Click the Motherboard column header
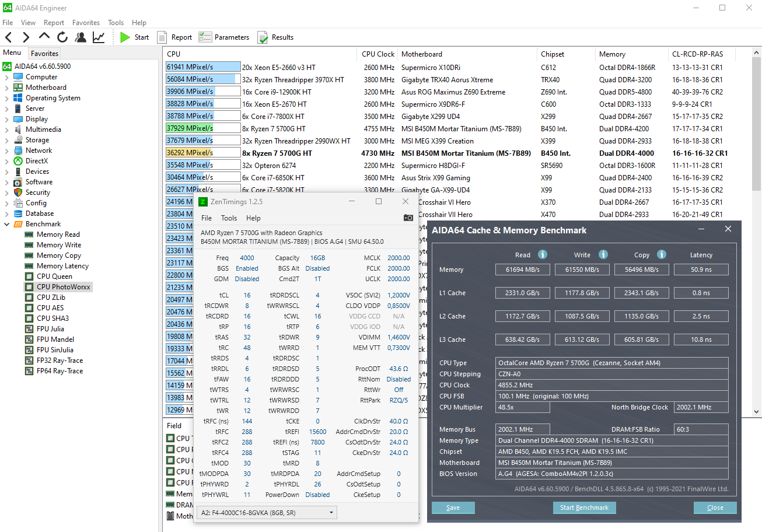762x532 pixels. [x=467, y=54]
